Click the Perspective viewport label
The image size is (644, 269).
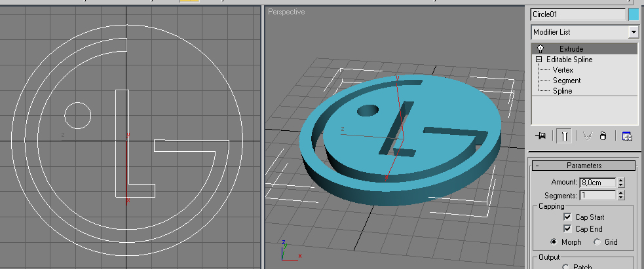(x=286, y=12)
